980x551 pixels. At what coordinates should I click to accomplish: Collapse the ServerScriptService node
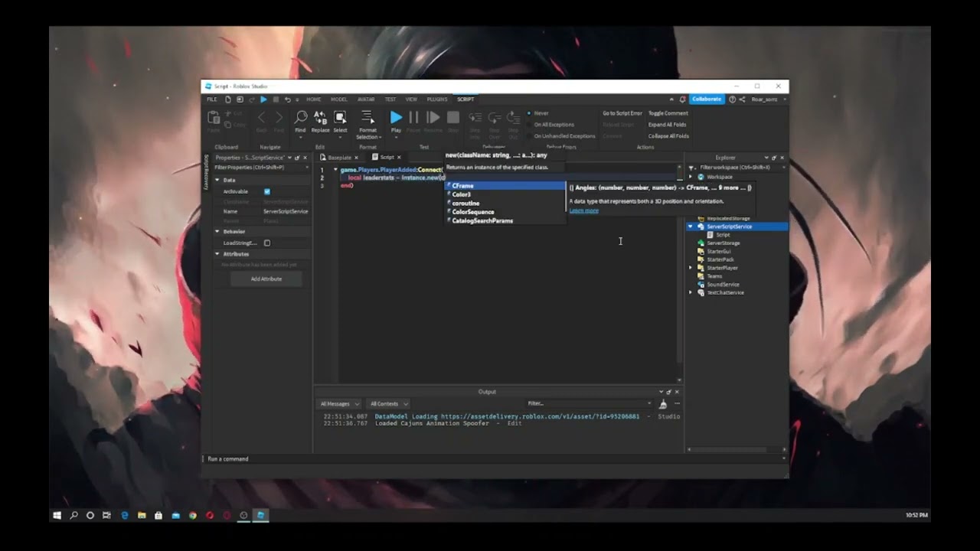(x=691, y=227)
